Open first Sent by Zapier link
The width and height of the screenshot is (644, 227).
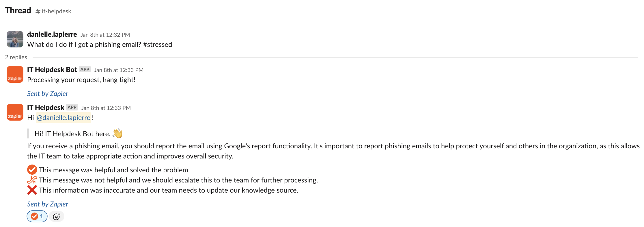(x=48, y=94)
